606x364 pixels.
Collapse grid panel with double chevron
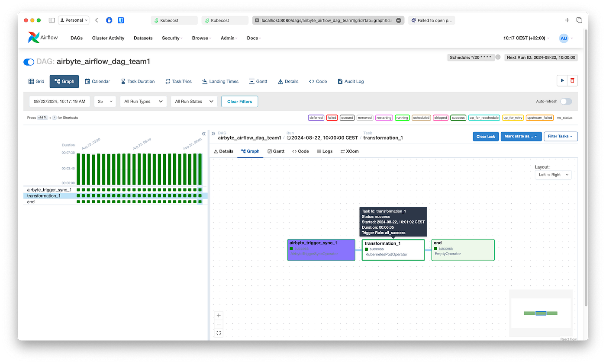coord(203,134)
